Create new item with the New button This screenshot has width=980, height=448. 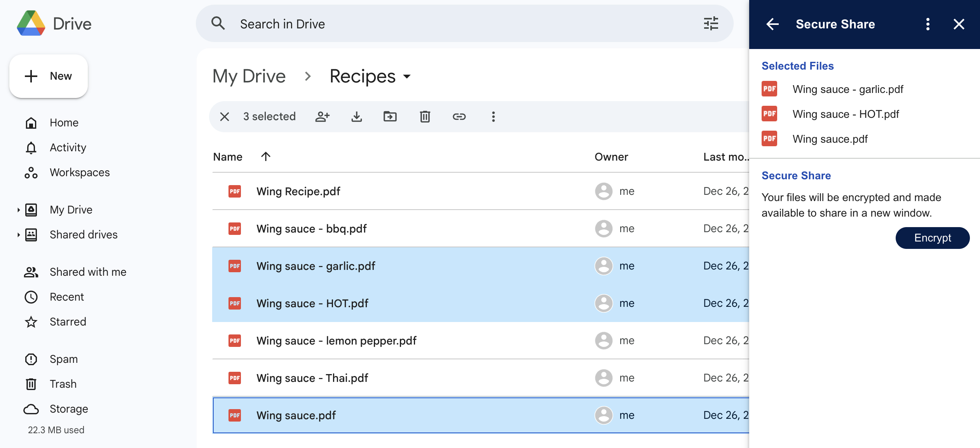click(x=48, y=76)
